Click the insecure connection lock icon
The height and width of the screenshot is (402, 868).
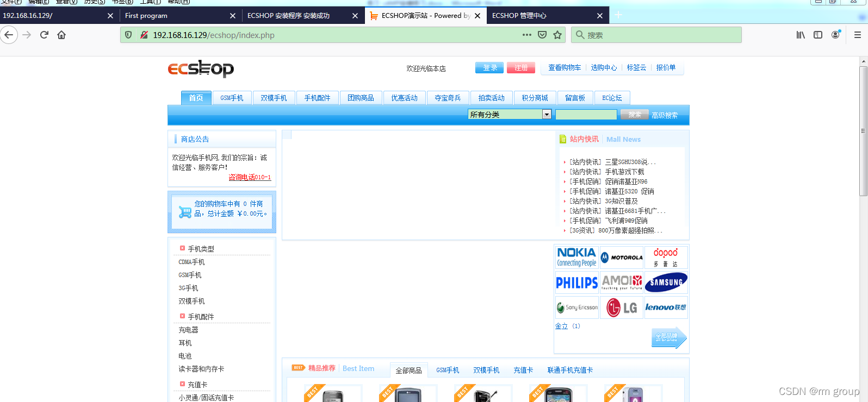(144, 35)
